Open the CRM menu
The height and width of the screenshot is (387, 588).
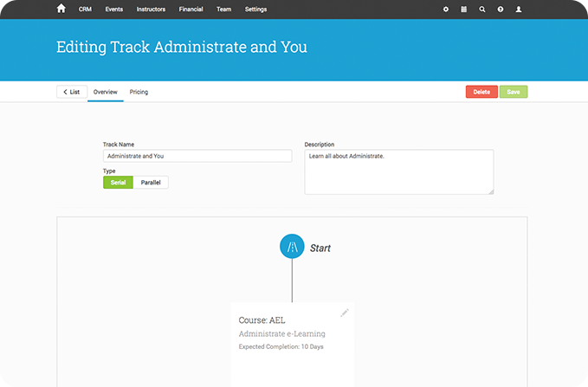point(85,10)
